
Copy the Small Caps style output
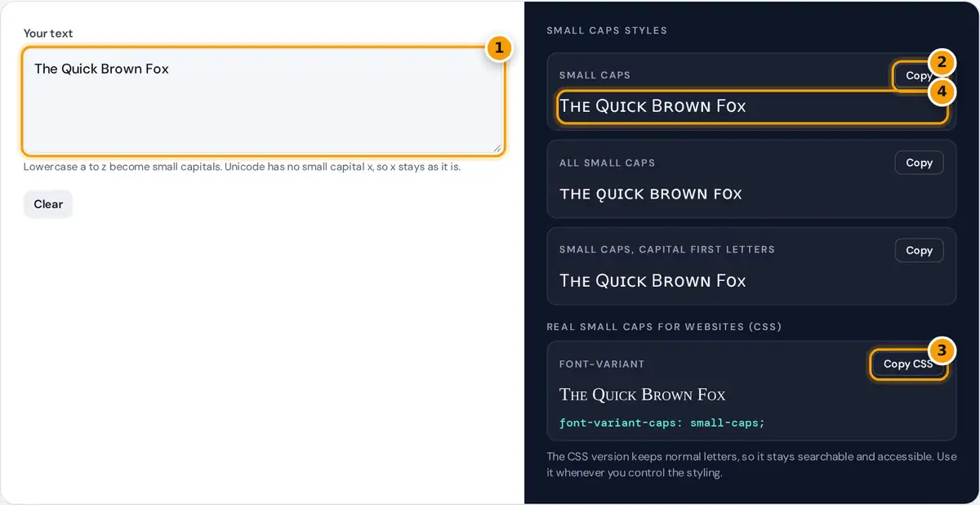(x=919, y=75)
